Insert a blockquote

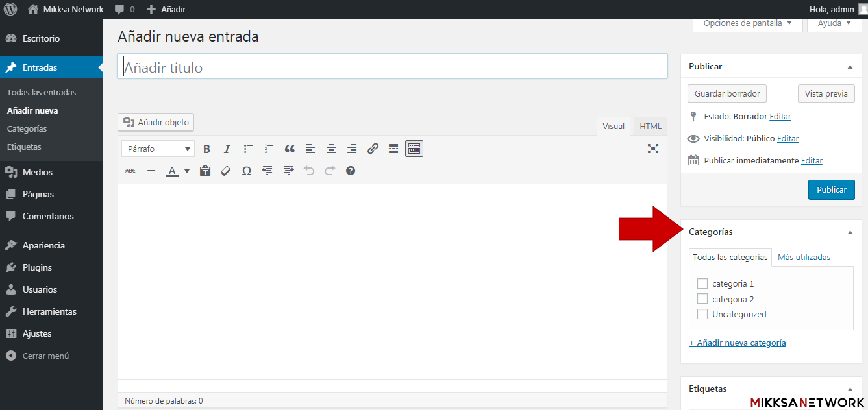click(290, 149)
